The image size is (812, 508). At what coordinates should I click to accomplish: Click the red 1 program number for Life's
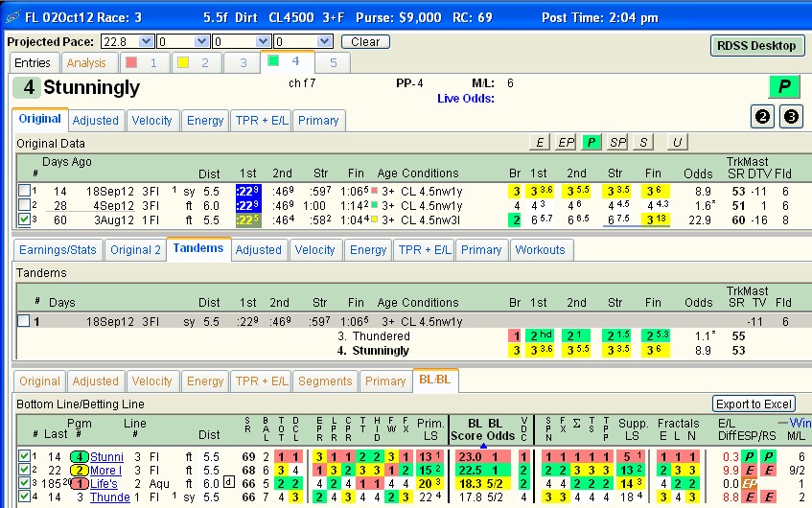[x=80, y=484]
